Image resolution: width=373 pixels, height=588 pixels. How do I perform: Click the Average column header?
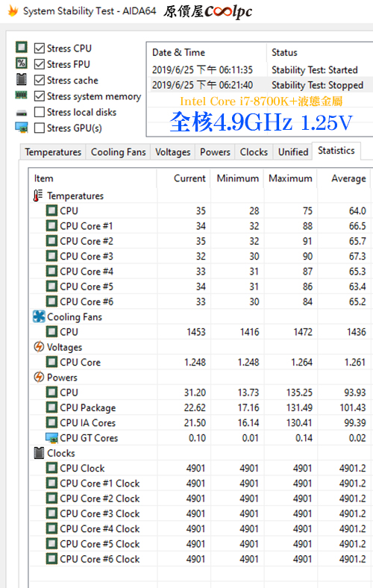pos(344,178)
